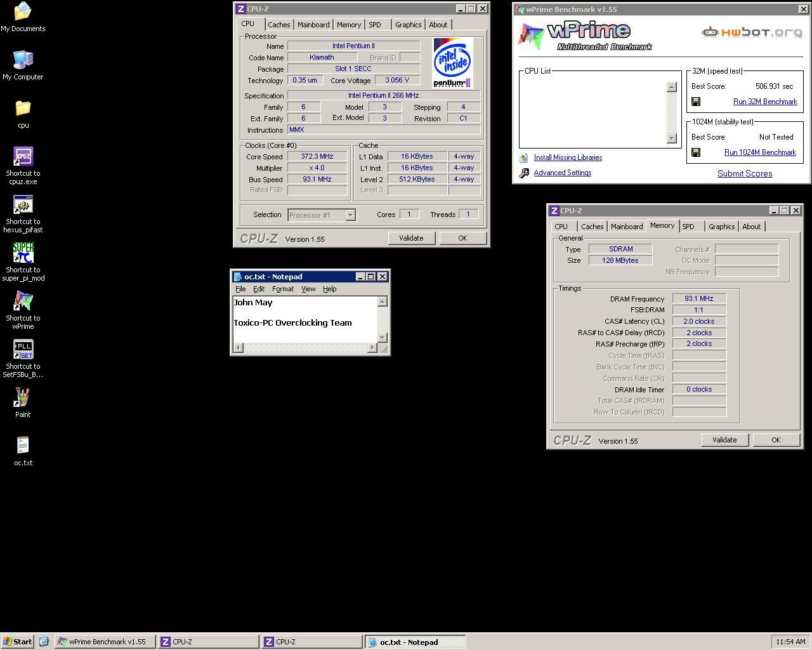Screen dimensions: 812x650
Task: Switch to About tab in top CPU-Z window
Action: click(438, 25)
